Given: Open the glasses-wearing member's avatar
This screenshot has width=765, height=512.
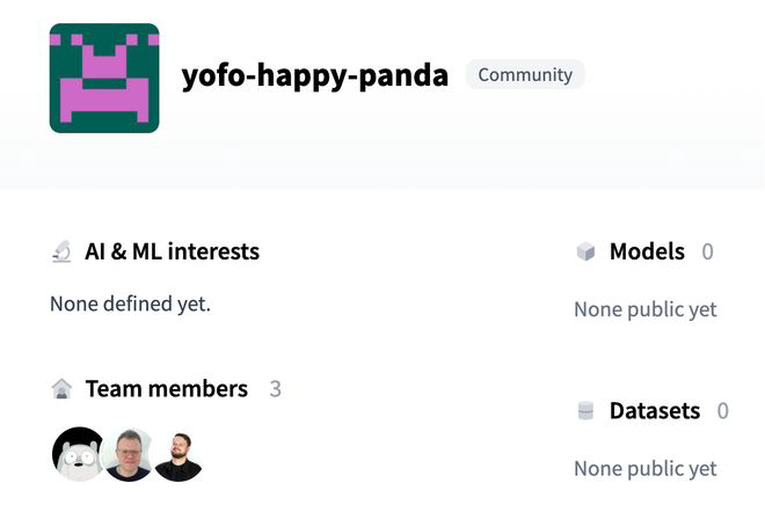Looking at the screenshot, I should (x=129, y=454).
